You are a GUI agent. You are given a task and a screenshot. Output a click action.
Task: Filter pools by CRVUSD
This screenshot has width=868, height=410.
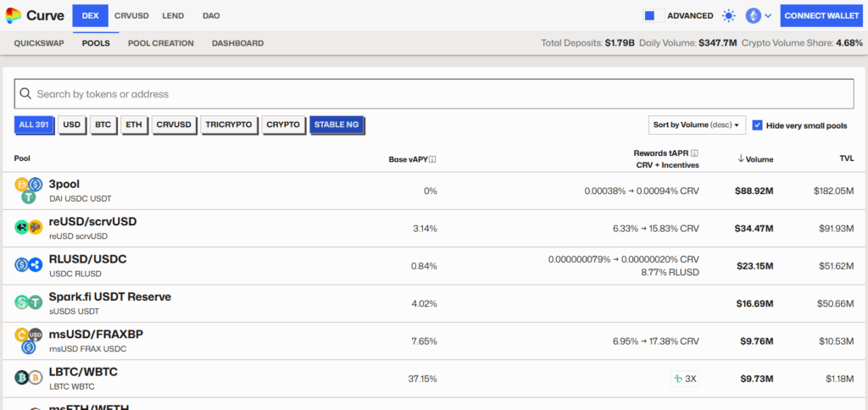pos(174,125)
